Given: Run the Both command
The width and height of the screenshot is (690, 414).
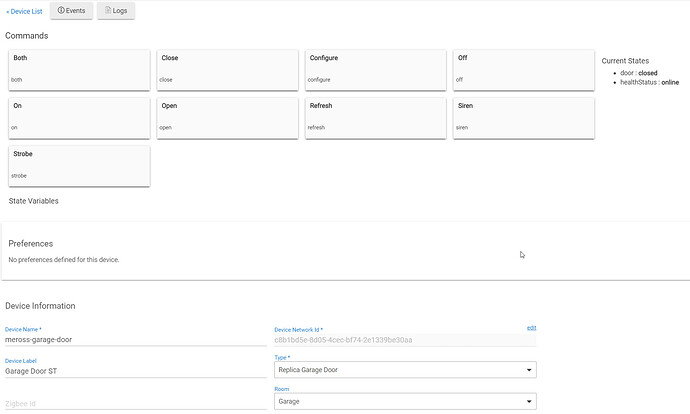Looking at the screenshot, I should (77, 69).
